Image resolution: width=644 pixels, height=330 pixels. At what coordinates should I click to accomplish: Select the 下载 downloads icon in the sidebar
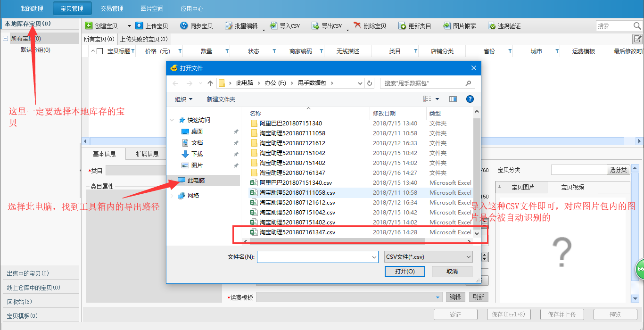coord(185,154)
